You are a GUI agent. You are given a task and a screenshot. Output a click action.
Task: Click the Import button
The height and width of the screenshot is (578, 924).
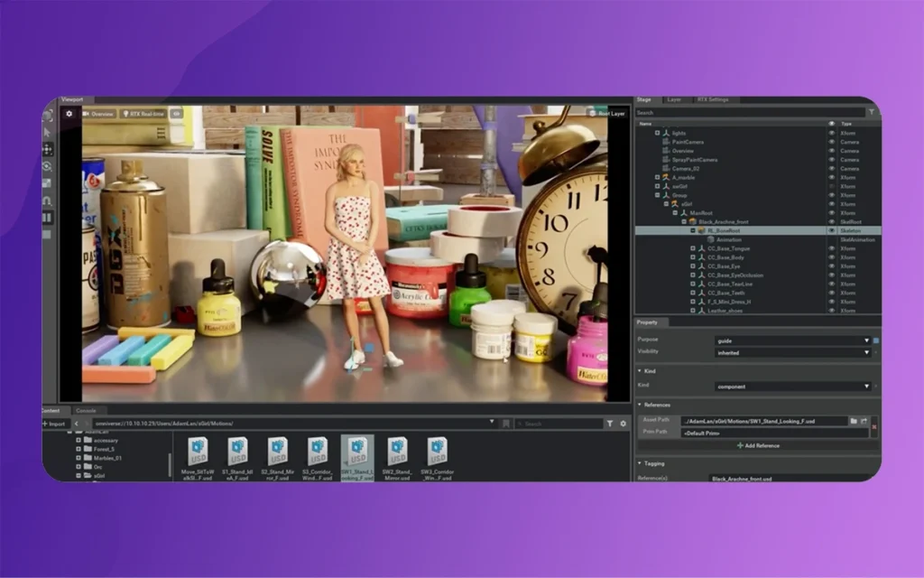54,424
